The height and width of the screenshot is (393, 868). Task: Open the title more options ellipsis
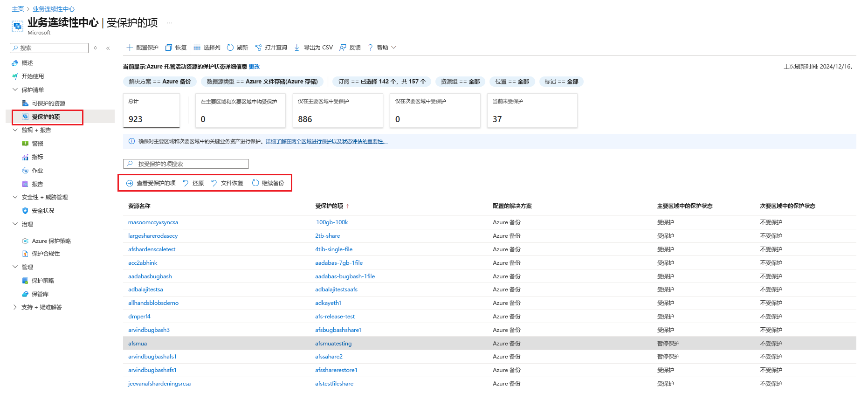point(169,23)
